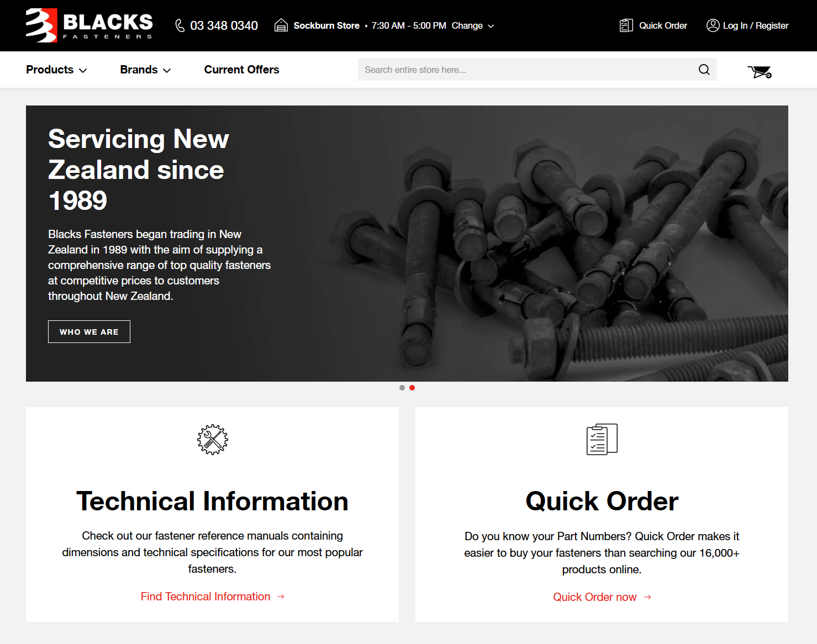Go to Current Offers page
The width and height of the screenshot is (817, 644).
click(241, 70)
